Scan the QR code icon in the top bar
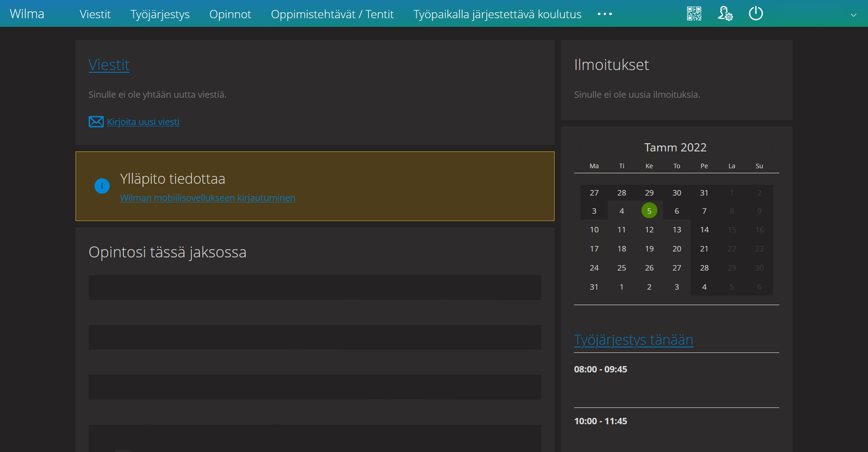Viewport: 868px width, 452px height. tap(693, 14)
